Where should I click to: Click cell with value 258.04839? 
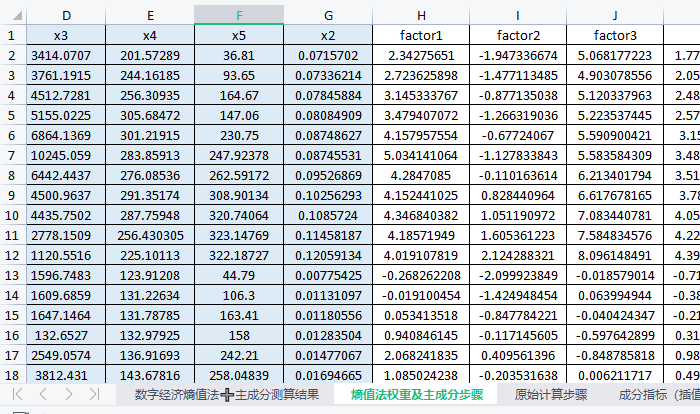[239, 375]
